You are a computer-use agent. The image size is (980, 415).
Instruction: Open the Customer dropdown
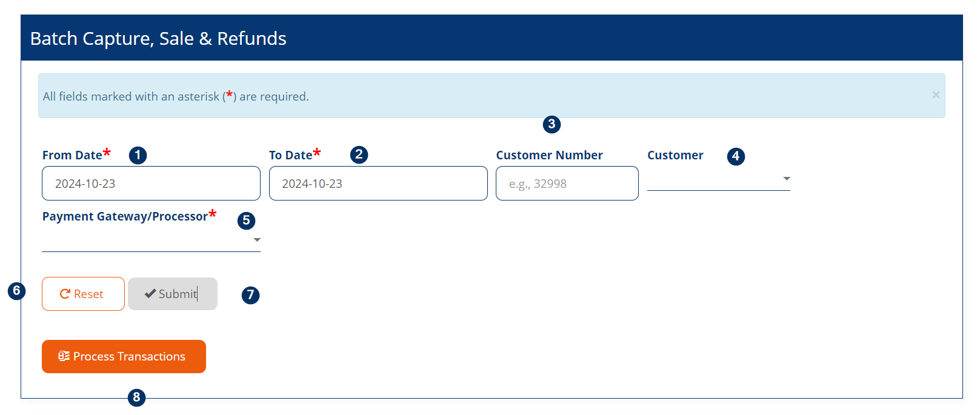pyautogui.click(x=718, y=179)
